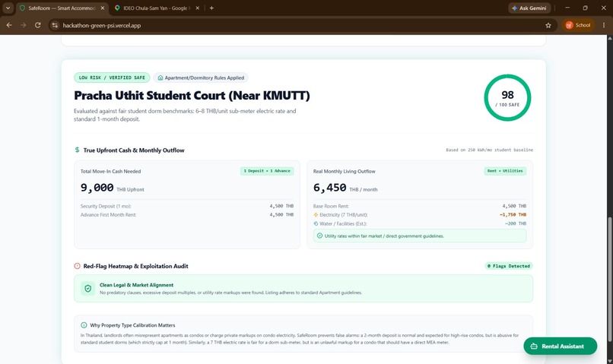
Task: Close the IDEO Chula-Sam Yan tab
Action: click(198, 8)
